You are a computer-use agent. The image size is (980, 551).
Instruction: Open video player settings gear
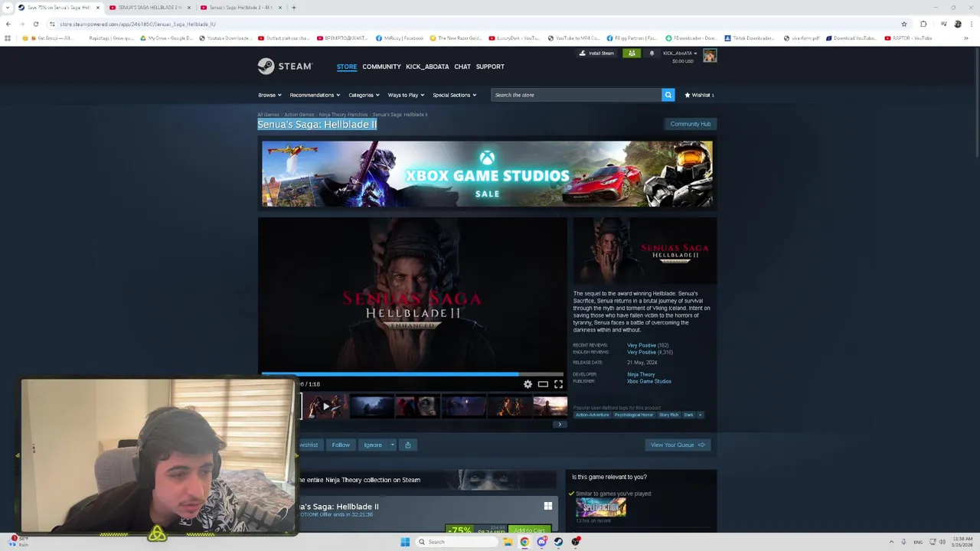[x=528, y=384]
